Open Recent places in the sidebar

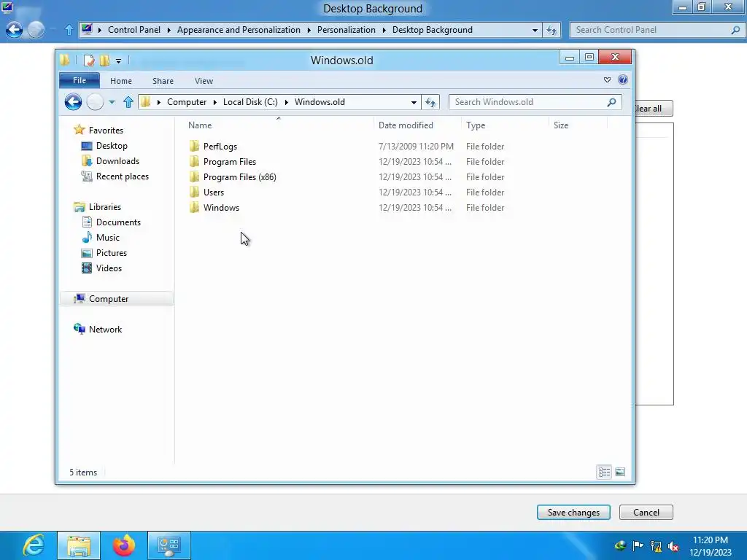(122, 176)
